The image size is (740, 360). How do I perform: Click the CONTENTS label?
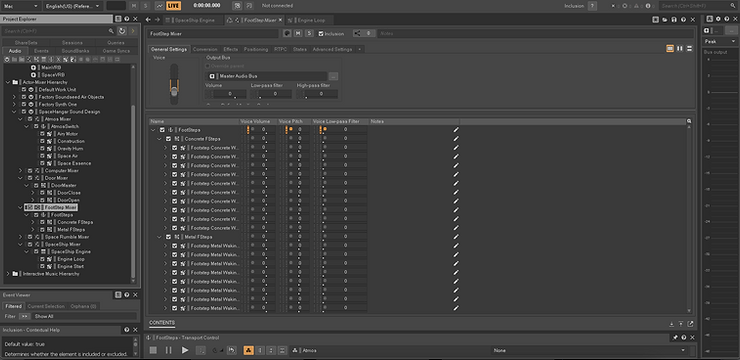coord(162,323)
